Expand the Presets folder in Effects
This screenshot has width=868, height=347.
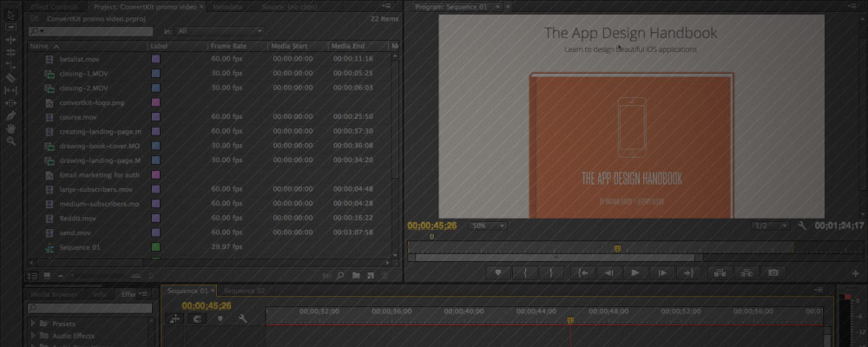(34, 324)
